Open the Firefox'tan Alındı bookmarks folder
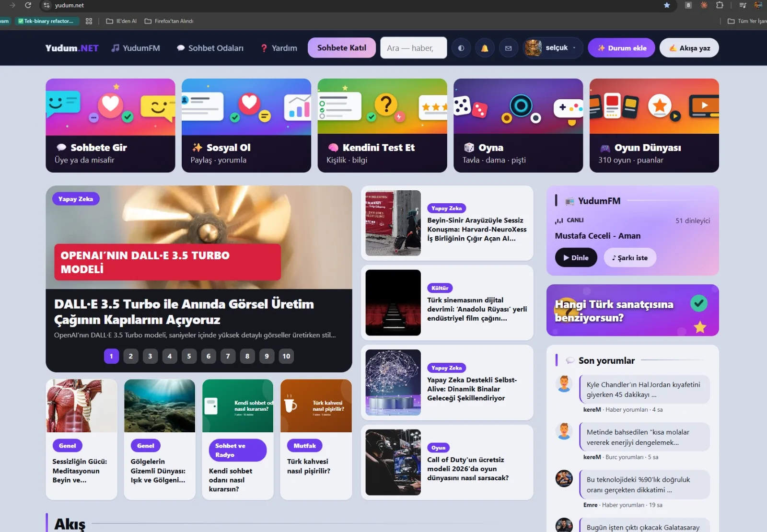 tap(169, 21)
